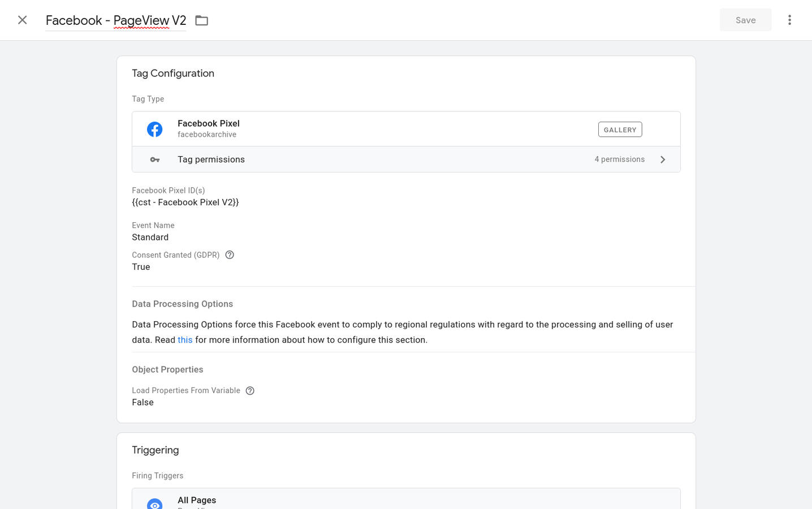Expand the Tag permissions chevron arrow

pos(663,159)
